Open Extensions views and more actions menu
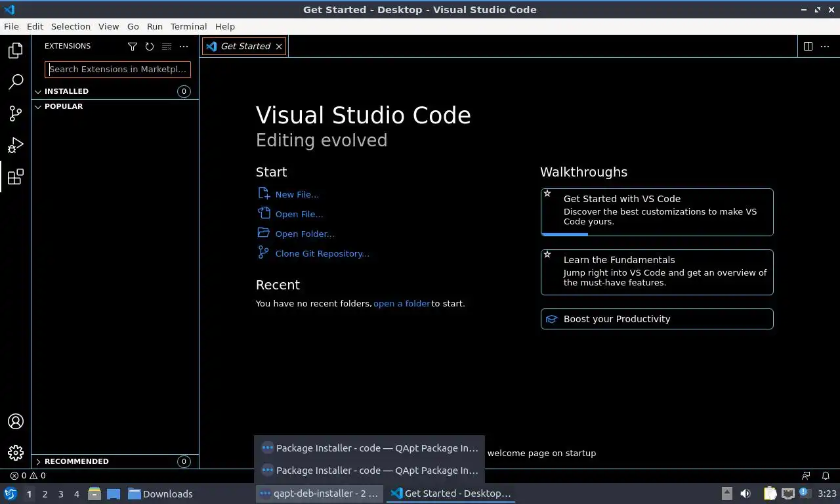Screen dimensions: 840x504 pos(184,47)
